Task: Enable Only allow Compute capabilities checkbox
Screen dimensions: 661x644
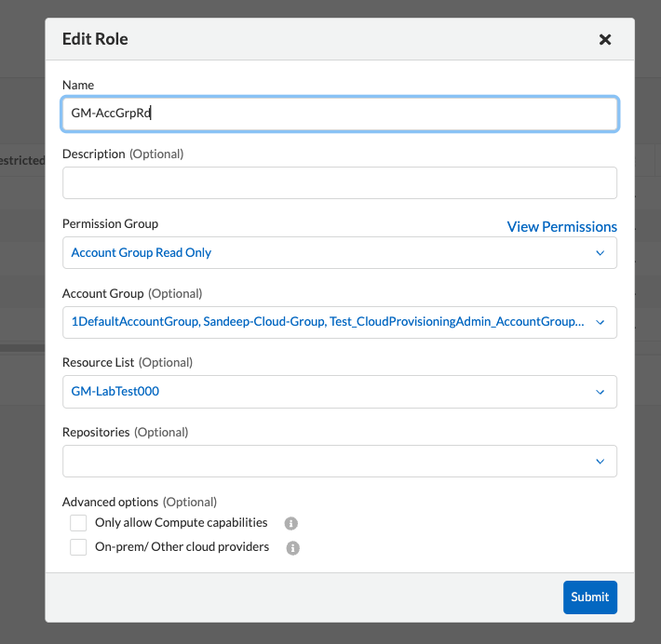Action: [79, 523]
